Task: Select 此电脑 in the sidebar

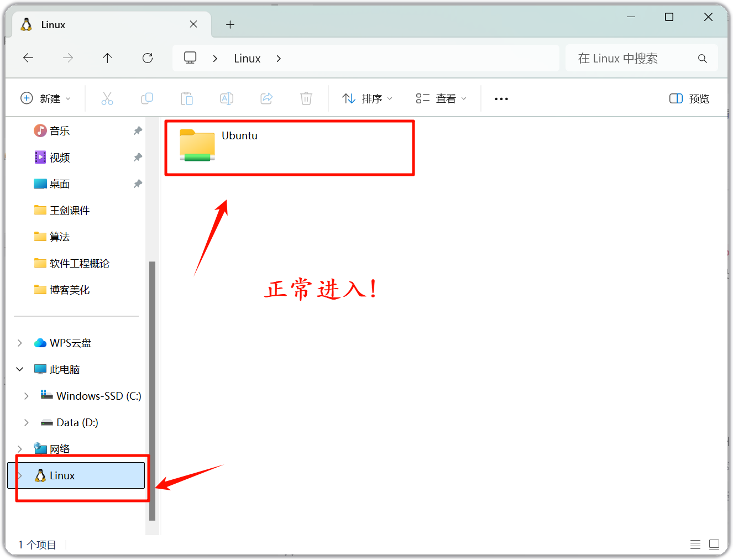Action: tap(65, 369)
